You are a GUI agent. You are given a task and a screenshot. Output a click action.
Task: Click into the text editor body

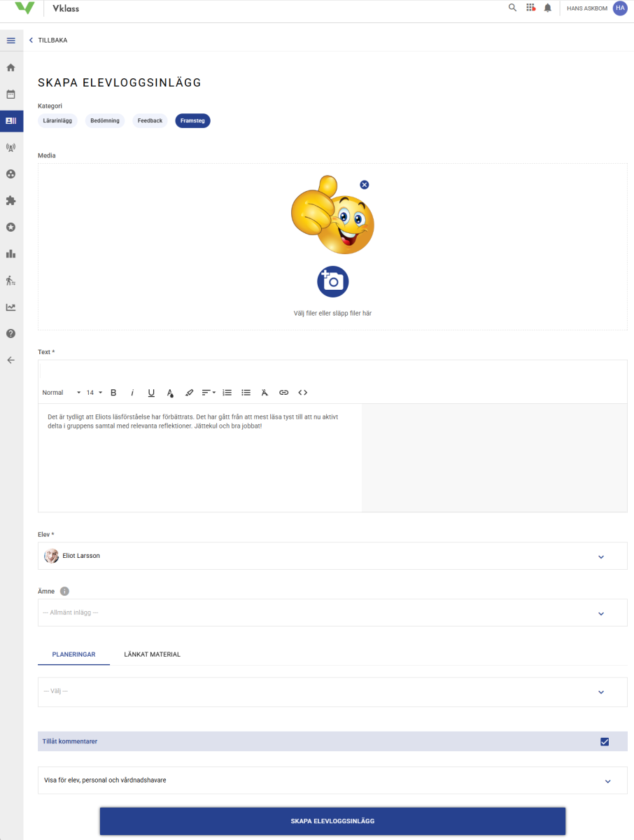coord(200,458)
